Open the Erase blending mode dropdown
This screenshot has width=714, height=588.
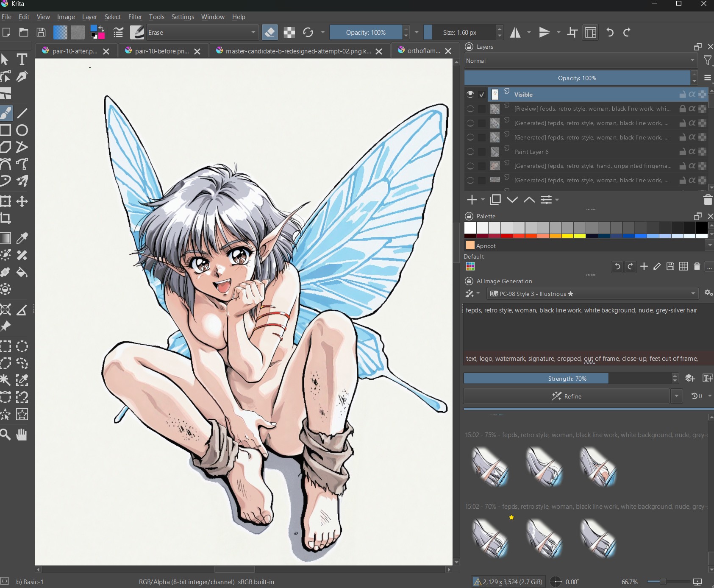coord(203,33)
